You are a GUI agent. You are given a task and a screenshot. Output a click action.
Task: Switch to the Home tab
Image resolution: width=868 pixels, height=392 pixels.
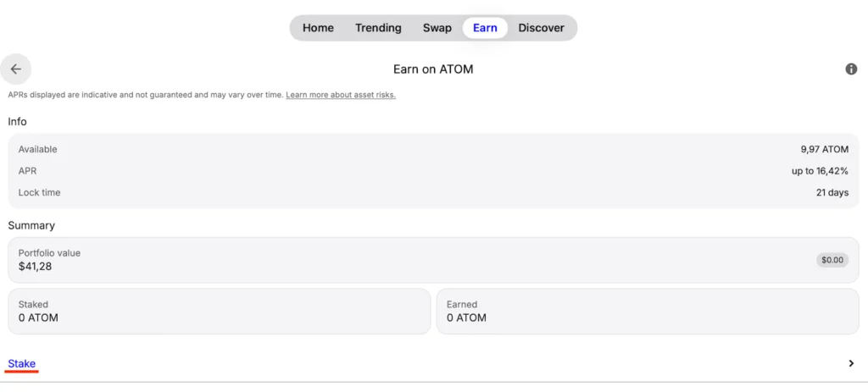point(318,28)
